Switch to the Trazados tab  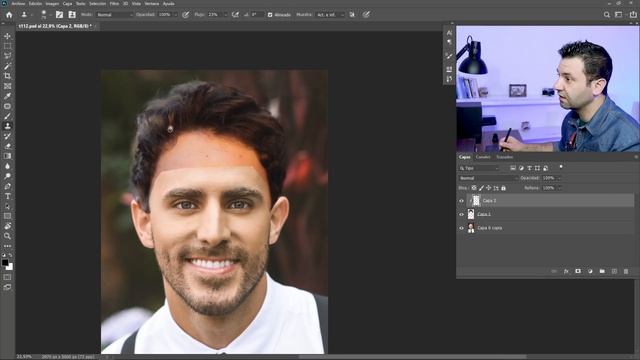pyautogui.click(x=504, y=157)
